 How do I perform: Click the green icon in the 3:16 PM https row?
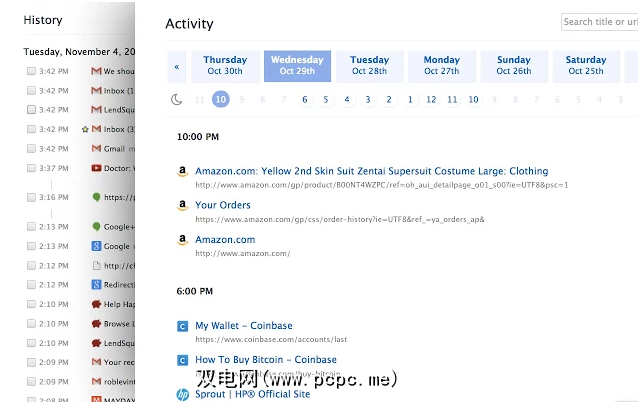click(x=96, y=197)
